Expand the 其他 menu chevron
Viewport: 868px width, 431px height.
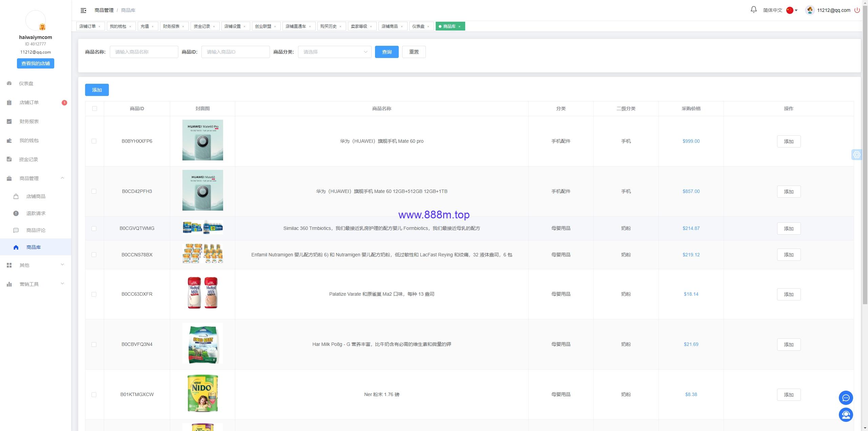point(62,265)
